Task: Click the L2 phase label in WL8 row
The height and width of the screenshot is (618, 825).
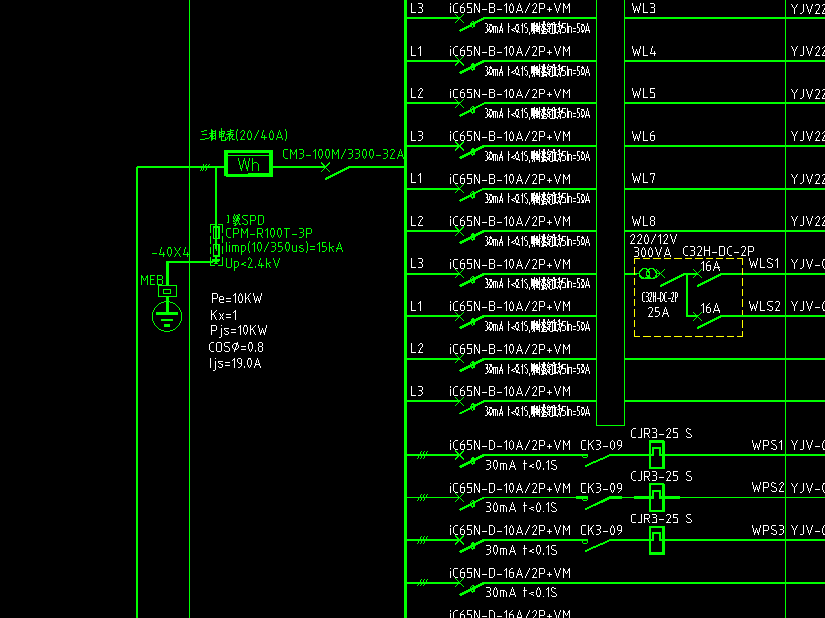Action: 417,221
